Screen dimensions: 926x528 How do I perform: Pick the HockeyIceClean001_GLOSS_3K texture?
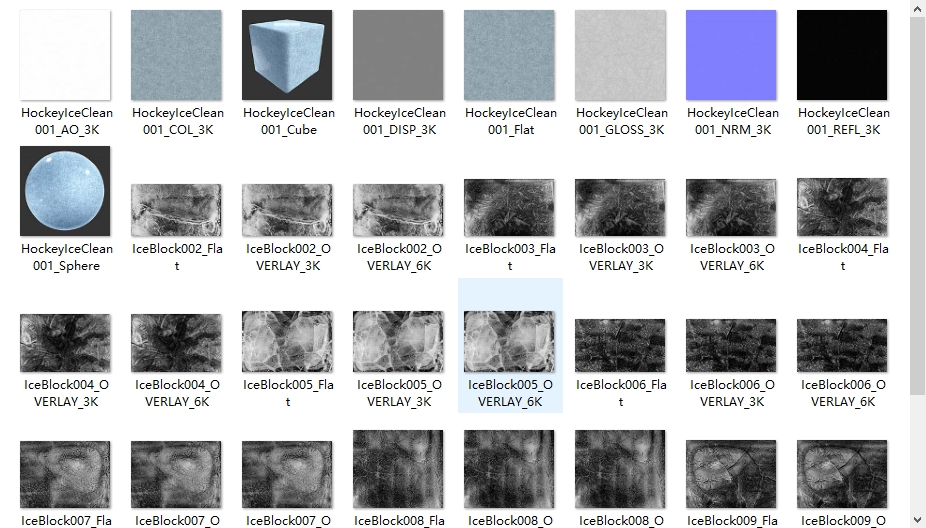click(x=621, y=55)
